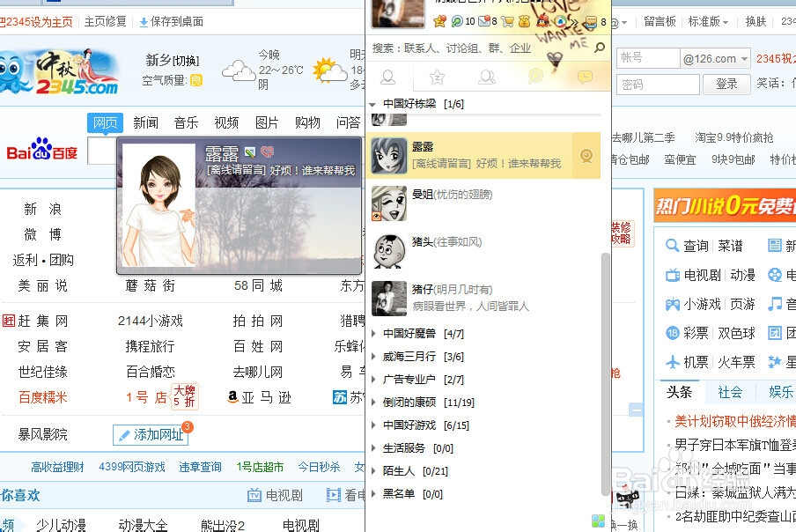The height and width of the screenshot is (532, 796).
Task: Click the 小游戏 gamepad icon
Action: pos(673,304)
